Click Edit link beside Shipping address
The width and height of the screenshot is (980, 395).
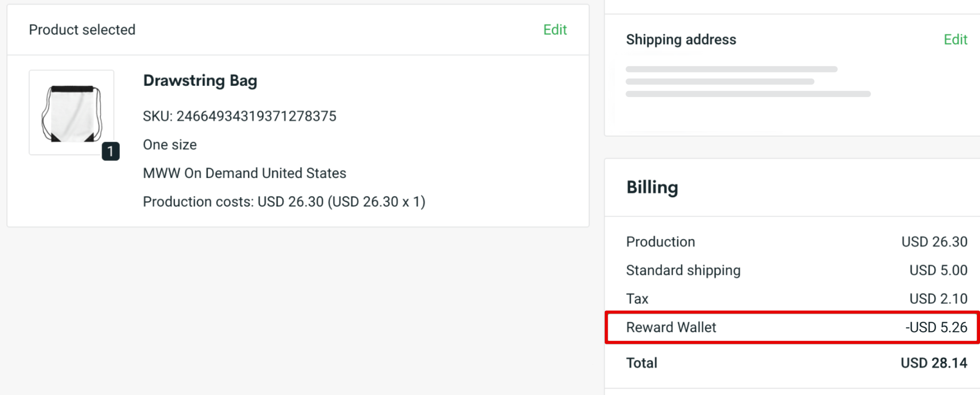click(955, 39)
